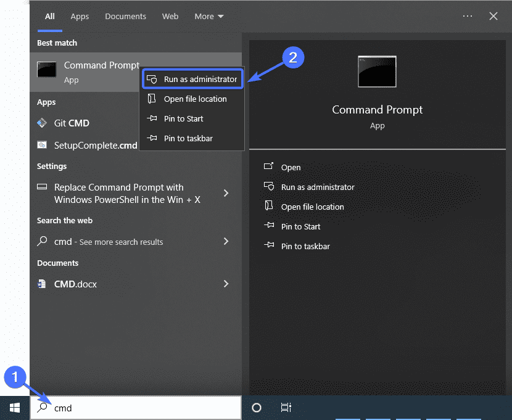Image resolution: width=512 pixels, height=420 pixels.
Task: Open Cortana circle icon on taskbar
Action: point(257,408)
